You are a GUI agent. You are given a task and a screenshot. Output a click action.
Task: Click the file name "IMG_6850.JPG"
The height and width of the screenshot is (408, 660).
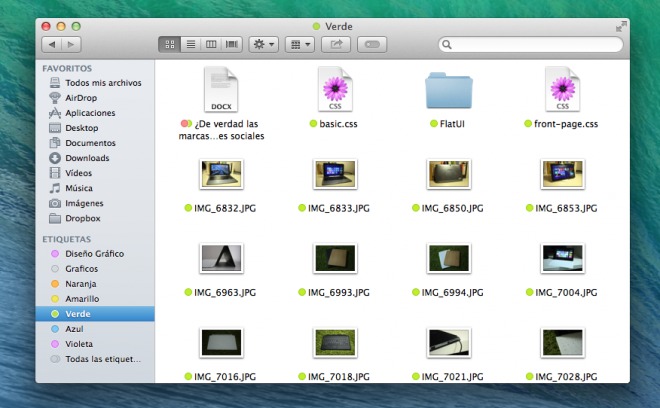click(452, 208)
